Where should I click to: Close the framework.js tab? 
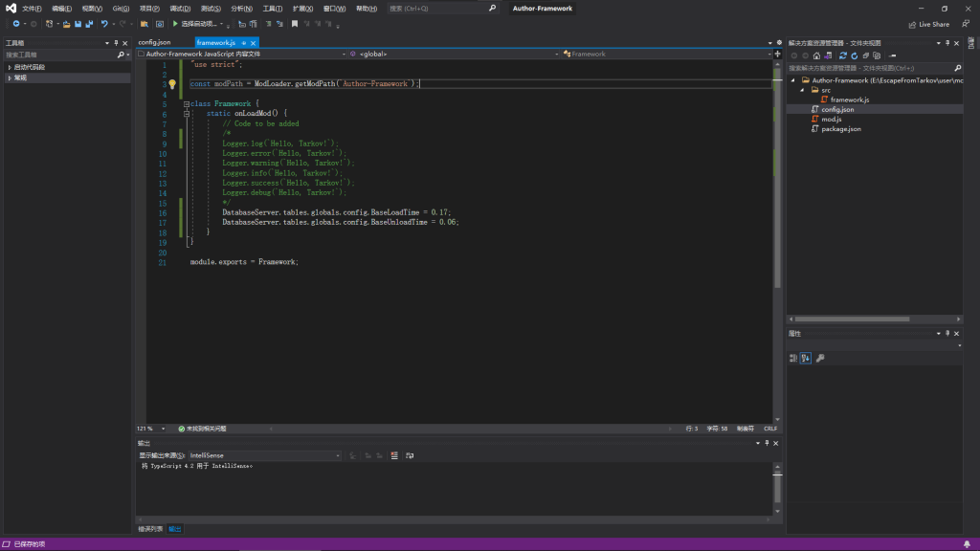pos(253,43)
